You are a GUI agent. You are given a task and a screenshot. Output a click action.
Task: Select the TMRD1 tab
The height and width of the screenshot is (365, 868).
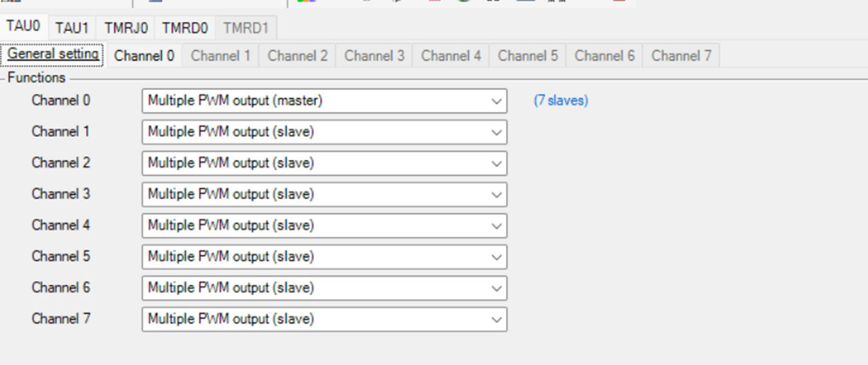pos(245,28)
